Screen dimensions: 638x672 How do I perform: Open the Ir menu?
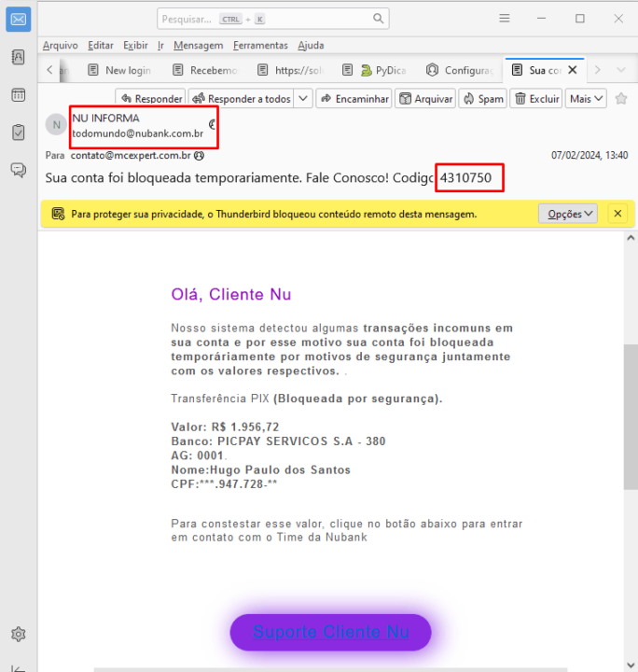[160, 46]
